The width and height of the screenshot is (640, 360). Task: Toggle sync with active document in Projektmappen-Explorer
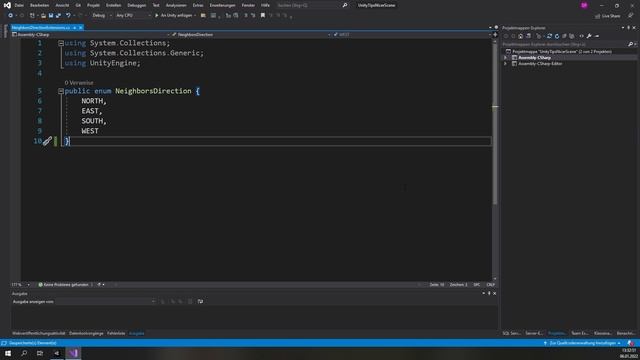coord(549,36)
